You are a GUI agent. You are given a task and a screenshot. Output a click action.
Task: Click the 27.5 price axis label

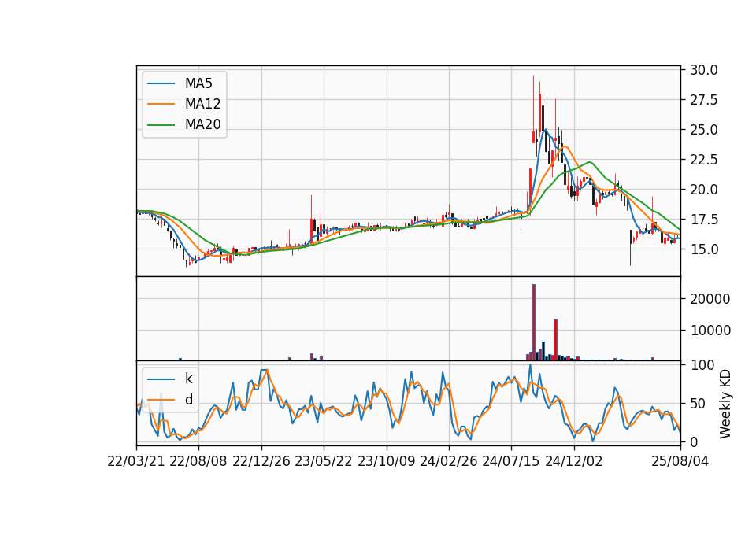point(703,100)
